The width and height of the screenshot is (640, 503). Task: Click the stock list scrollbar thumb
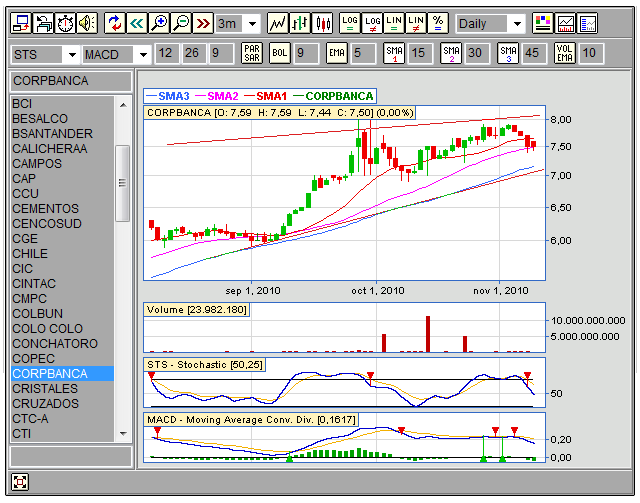122,183
